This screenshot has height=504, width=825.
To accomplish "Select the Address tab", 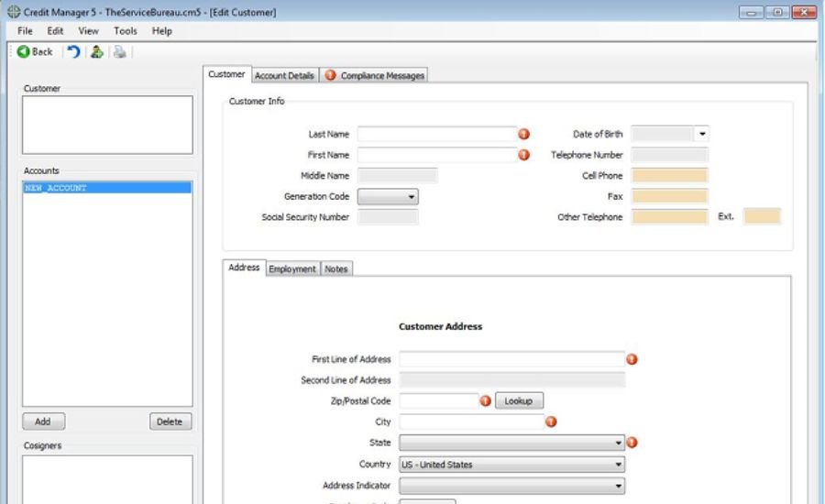I will pos(244,268).
